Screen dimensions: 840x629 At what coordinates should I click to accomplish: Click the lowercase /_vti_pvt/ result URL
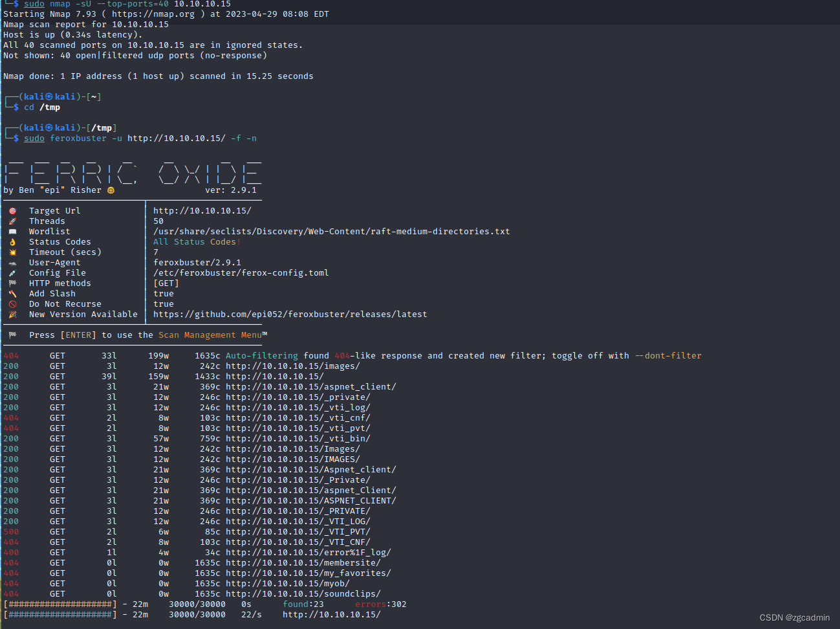(298, 428)
